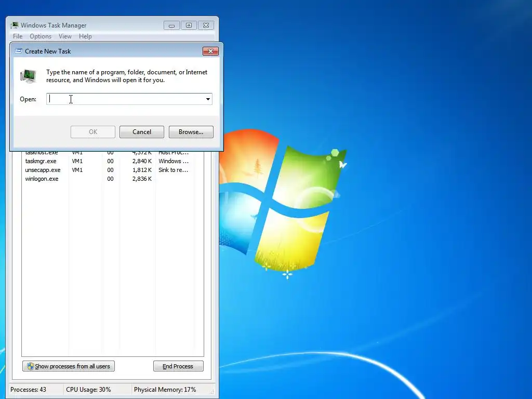Click the greyed OK button
Viewport: 532px width, 399px height.
pyautogui.click(x=93, y=132)
